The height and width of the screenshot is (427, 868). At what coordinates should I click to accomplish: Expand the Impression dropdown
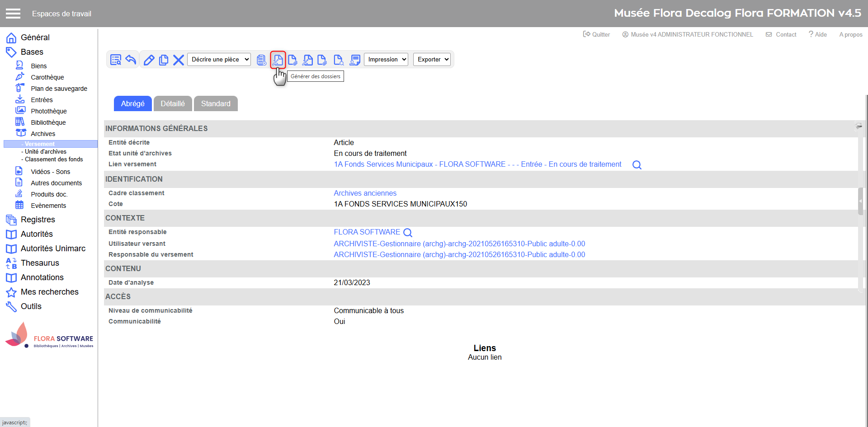(386, 60)
